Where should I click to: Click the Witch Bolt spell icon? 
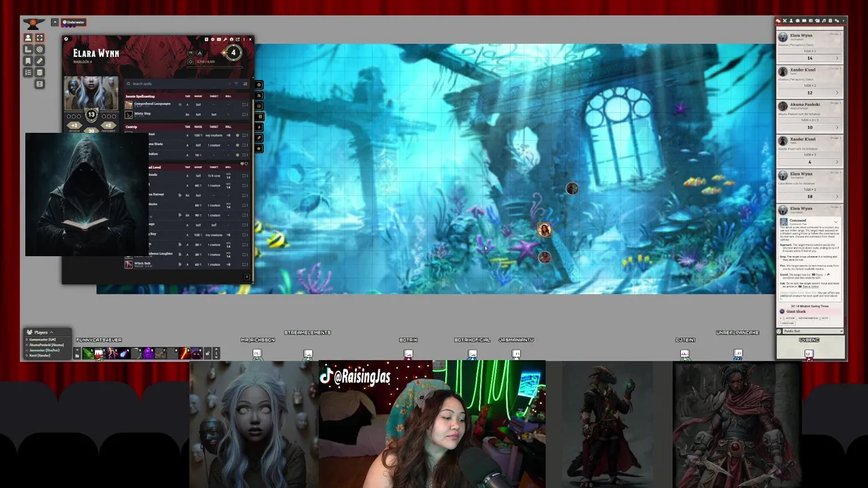pyautogui.click(x=129, y=264)
